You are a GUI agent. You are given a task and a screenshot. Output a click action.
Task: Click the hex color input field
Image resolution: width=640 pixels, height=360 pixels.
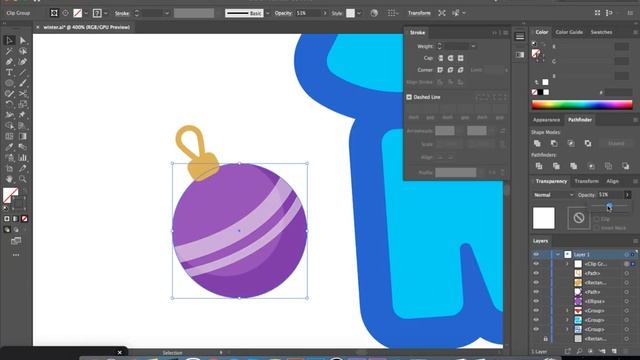[x=618, y=93]
